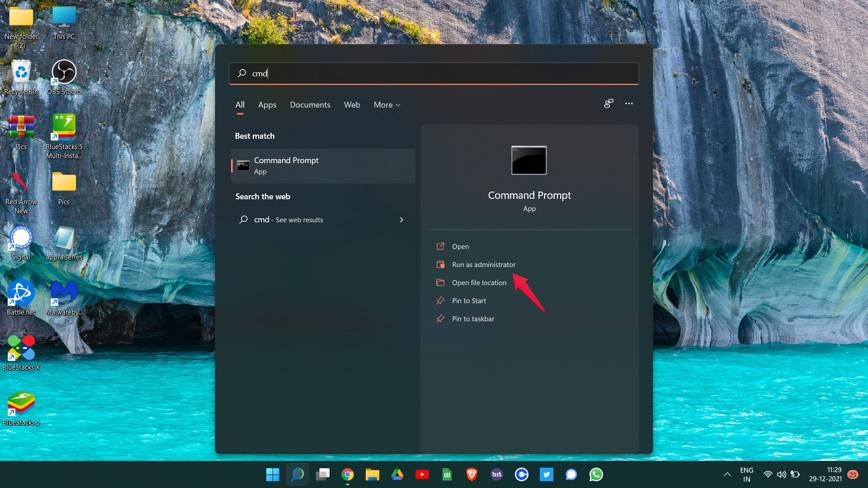Select Documents tab in search results
The width and height of the screenshot is (868, 488).
tap(310, 104)
